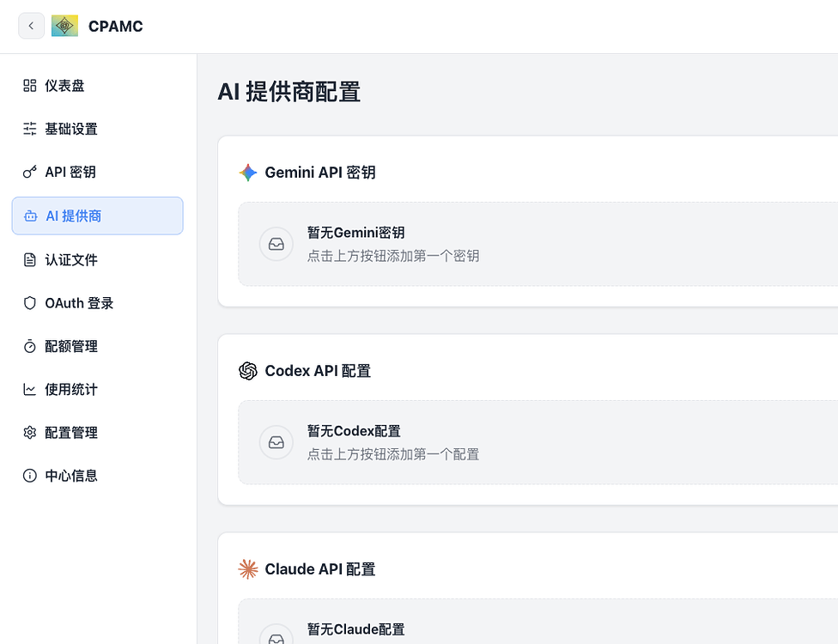Open 基础设置 menu item
This screenshot has height=644, width=838.
tap(97, 129)
